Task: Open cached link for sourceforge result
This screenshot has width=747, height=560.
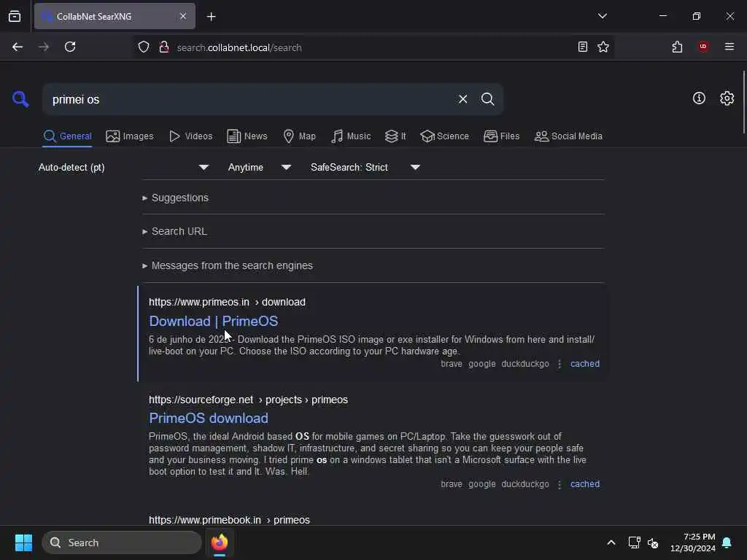Action: 585,484
